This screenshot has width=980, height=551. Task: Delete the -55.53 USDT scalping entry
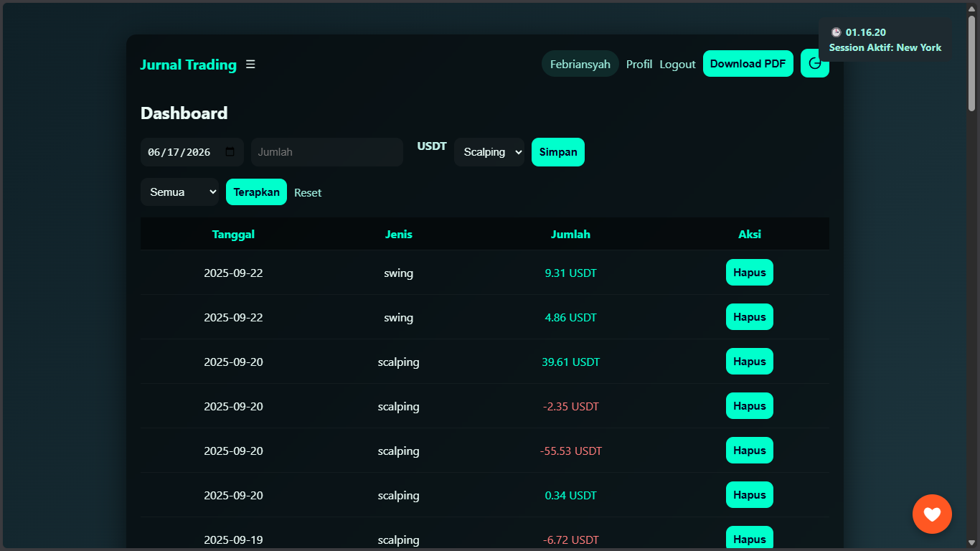pos(750,451)
